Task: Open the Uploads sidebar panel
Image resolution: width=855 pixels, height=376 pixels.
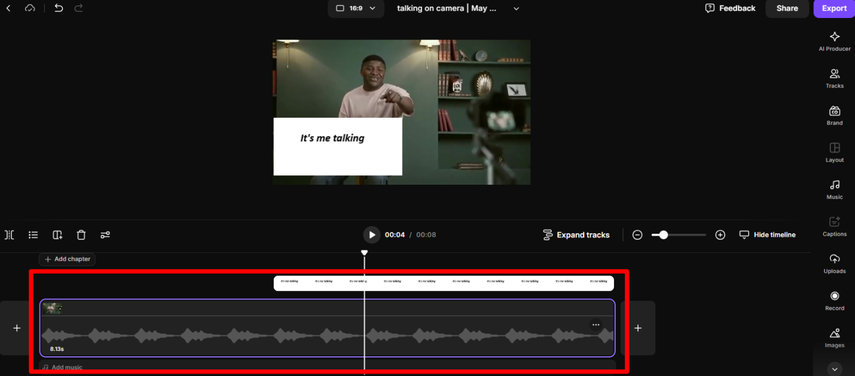Action: click(x=834, y=264)
